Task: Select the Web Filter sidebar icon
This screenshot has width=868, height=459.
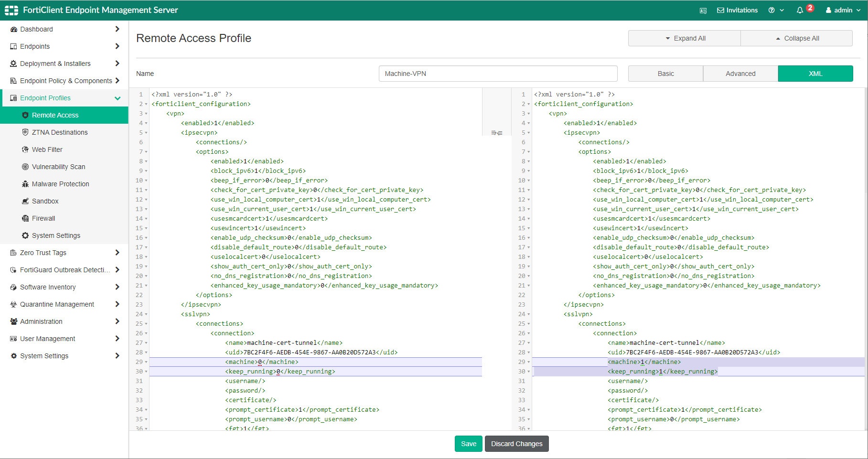Action: coord(24,149)
